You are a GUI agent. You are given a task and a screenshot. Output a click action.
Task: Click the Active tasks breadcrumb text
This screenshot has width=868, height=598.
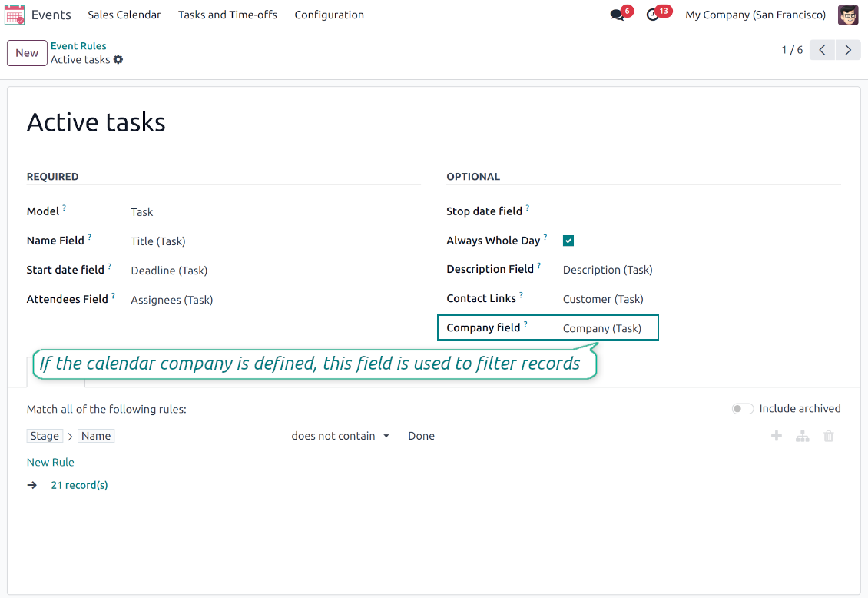[80, 60]
